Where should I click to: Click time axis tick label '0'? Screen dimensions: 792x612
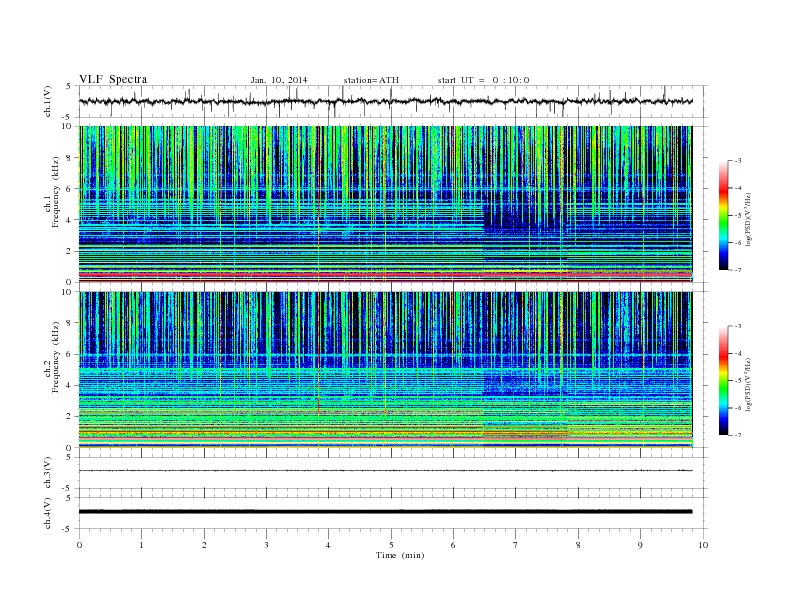[x=79, y=545]
